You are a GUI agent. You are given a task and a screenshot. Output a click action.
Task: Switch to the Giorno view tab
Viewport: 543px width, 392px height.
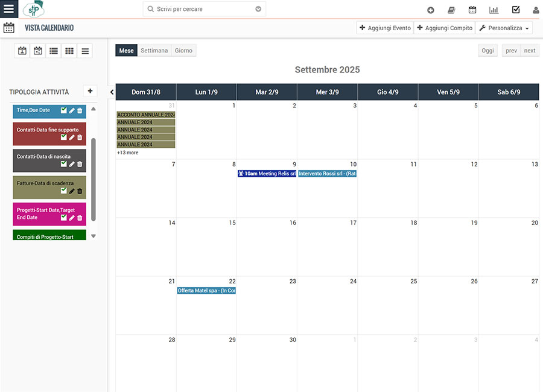click(x=183, y=51)
